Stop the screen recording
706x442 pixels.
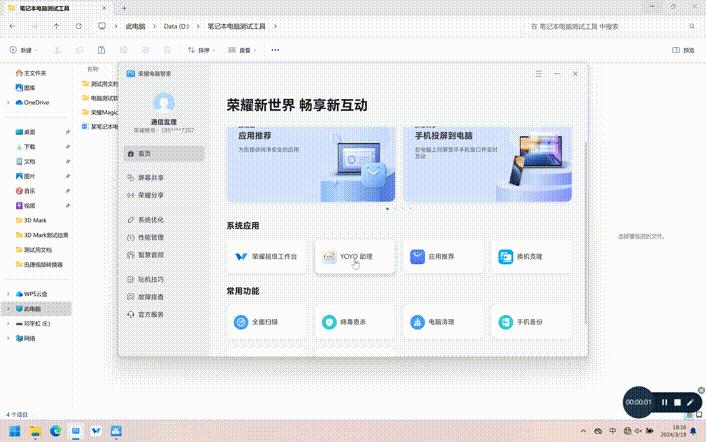(677, 402)
